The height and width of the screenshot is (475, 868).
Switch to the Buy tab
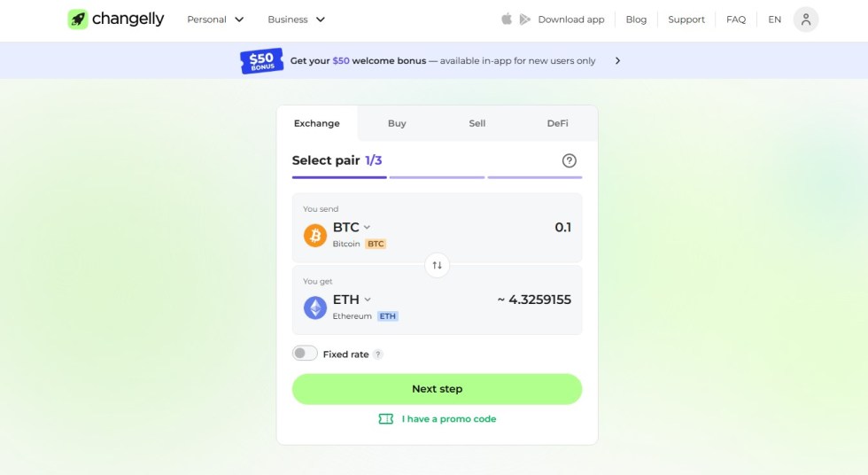point(397,123)
